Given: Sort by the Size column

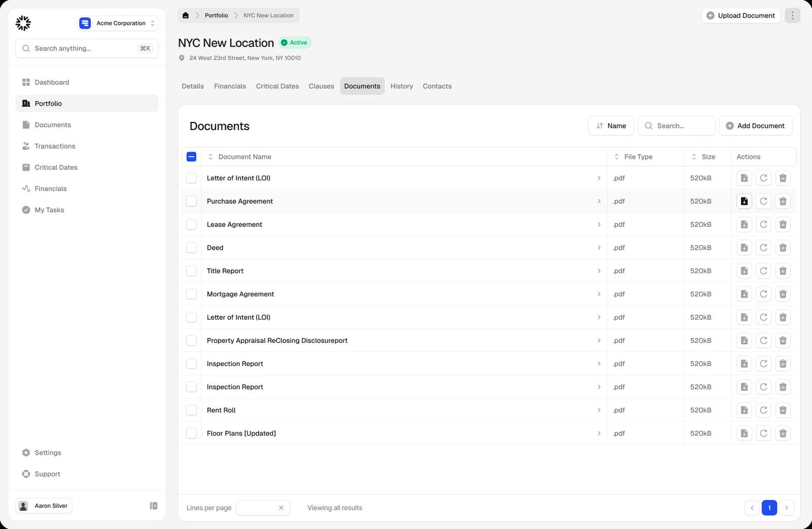Looking at the screenshot, I should (703, 157).
